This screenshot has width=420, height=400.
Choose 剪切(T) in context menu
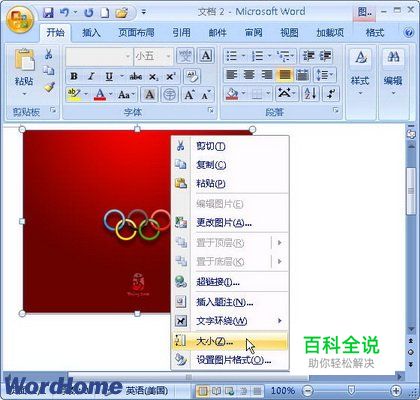click(230, 146)
